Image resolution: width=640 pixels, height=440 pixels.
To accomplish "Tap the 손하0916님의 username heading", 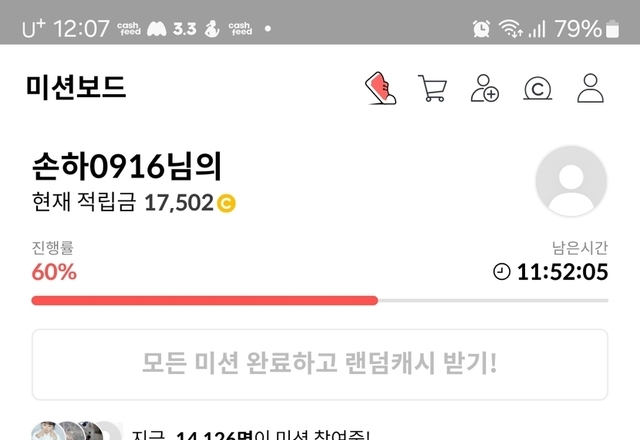I will [x=127, y=166].
